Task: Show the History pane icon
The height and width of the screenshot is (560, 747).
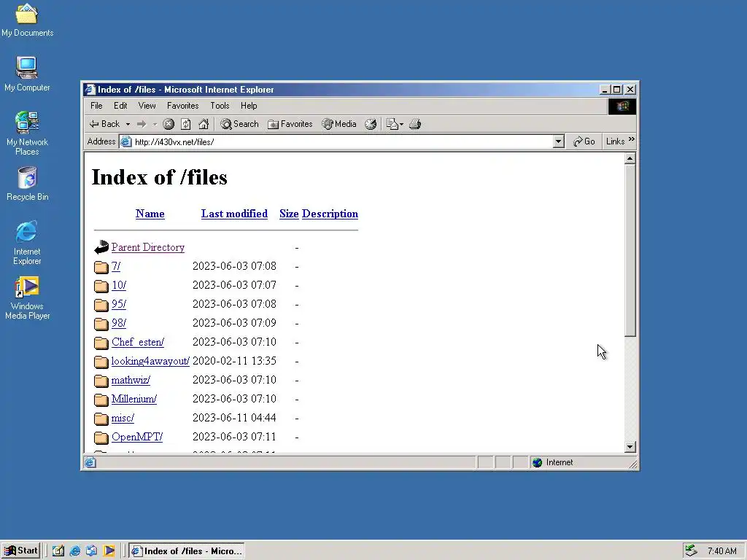Action: click(371, 124)
